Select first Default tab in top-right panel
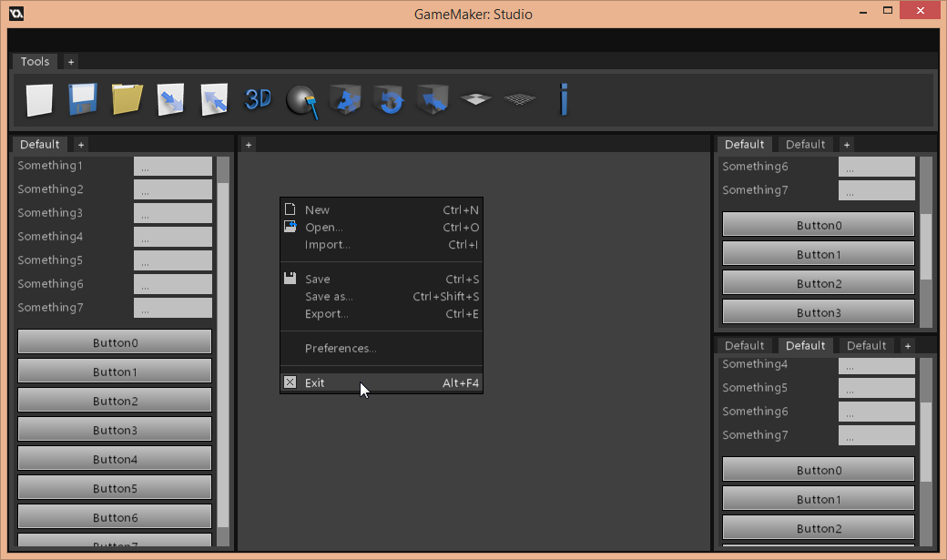This screenshot has width=947, height=560. click(x=744, y=145)
